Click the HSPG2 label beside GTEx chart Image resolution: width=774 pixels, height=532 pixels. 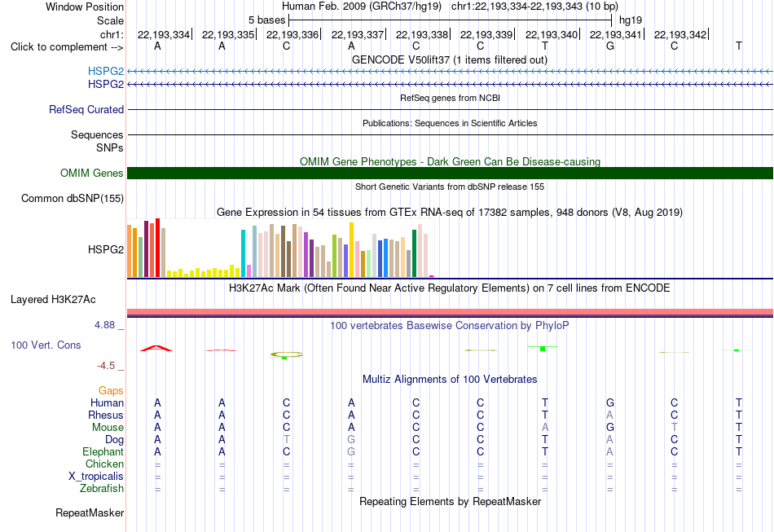coord(106,250)
